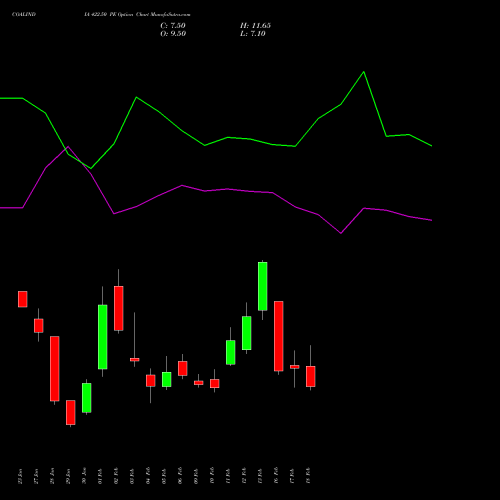
Task: Select the 05 Feb date label
Action: [x=164, y=476]
